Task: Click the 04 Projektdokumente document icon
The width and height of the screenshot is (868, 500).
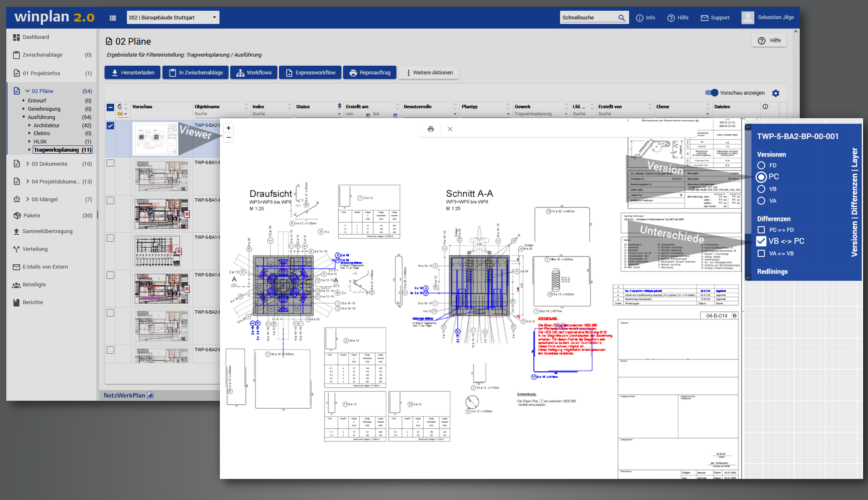Action: click(17, 181)
